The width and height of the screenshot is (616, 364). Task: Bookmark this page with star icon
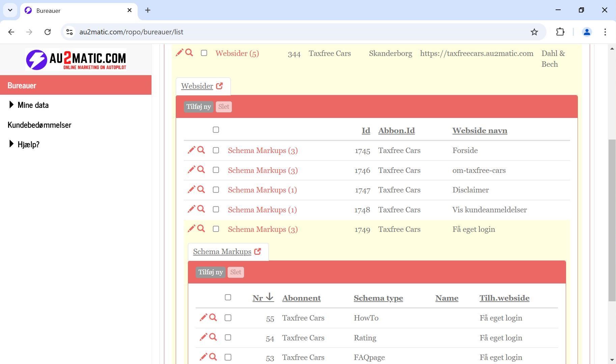[x=534, y=32]
